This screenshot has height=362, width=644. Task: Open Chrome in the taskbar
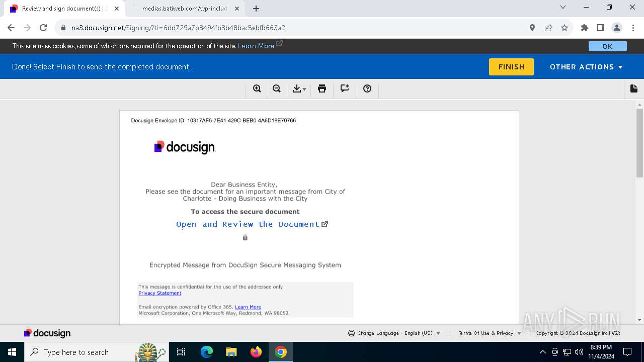281,352
